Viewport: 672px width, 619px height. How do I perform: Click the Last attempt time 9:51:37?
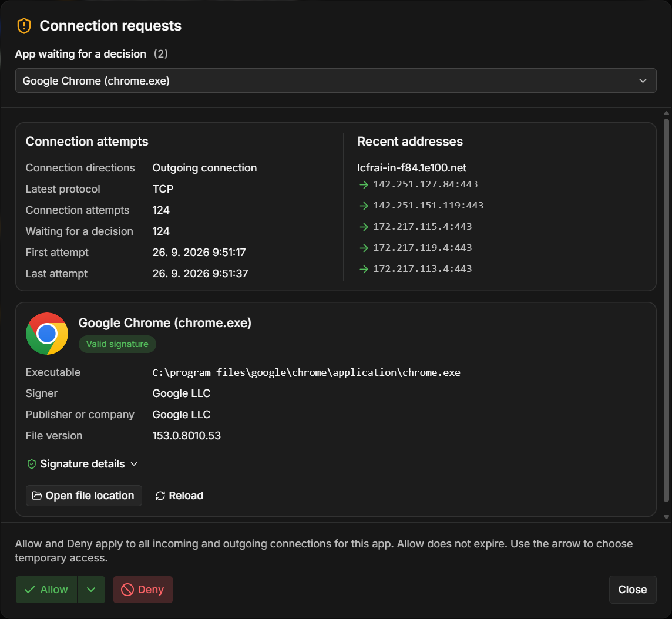[230, 273]
